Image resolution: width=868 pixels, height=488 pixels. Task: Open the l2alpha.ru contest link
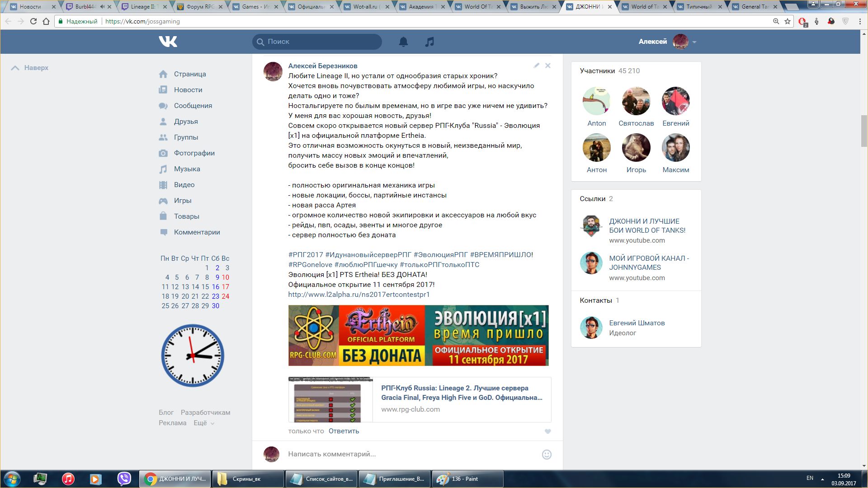click(x=359, y=295)
